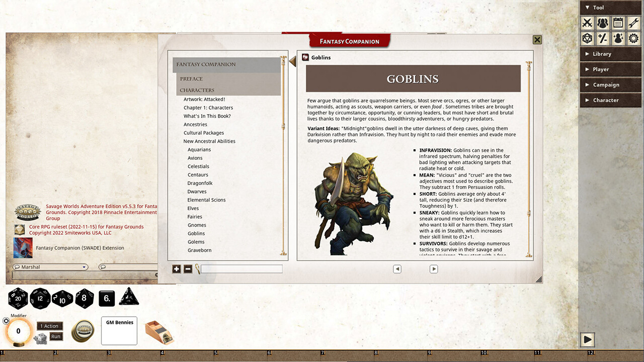The height and width of the screenshot is (362, 644).
Task: Toggle the 1 Action button
Action: pos(49,326)
